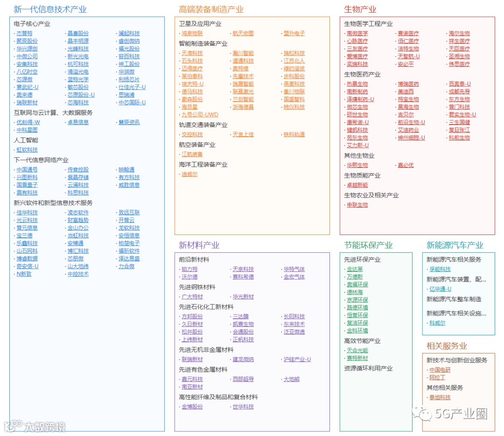Image resolution: width=504 pixels, height=436 pixels.
Task: Click the 西部超导 link
Action: 243,380
